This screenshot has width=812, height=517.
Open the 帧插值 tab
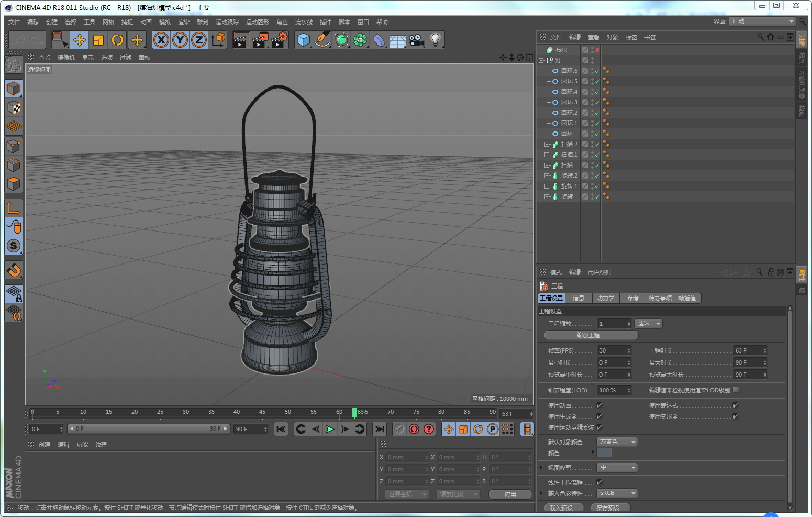687,298
